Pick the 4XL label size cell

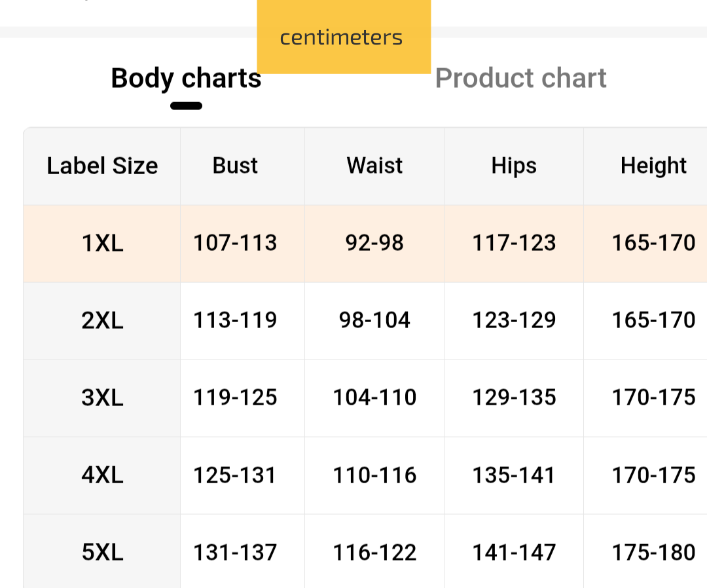pyautogui.click(x=102, y=475)
